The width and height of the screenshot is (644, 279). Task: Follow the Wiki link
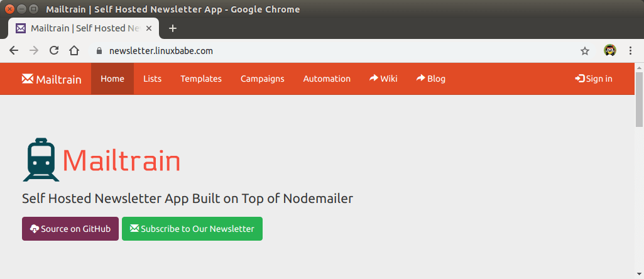pyautogui.click(x=383, y=79)
